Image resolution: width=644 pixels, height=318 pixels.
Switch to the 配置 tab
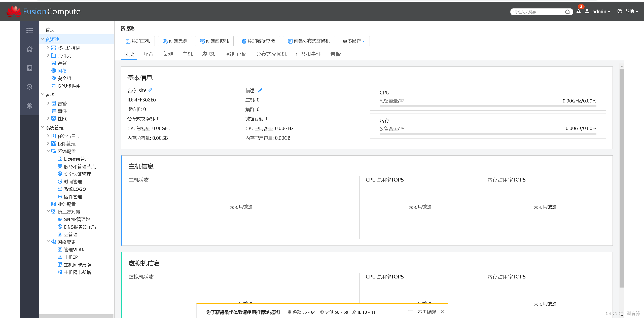(148, 54)
